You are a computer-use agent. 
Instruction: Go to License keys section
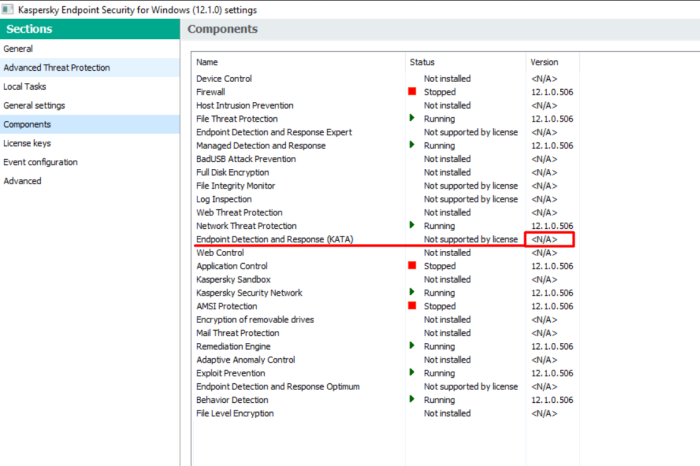tap(29, 143)
